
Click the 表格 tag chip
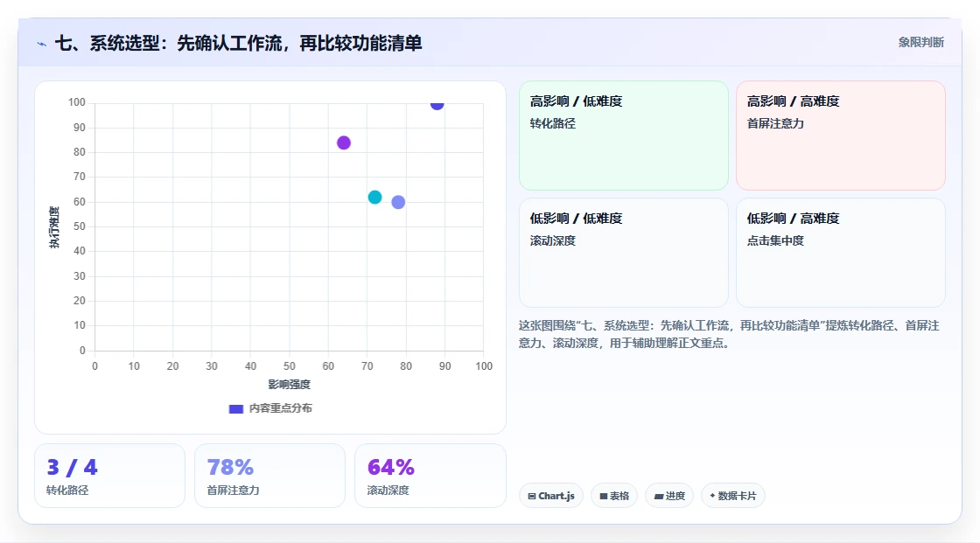614,496
